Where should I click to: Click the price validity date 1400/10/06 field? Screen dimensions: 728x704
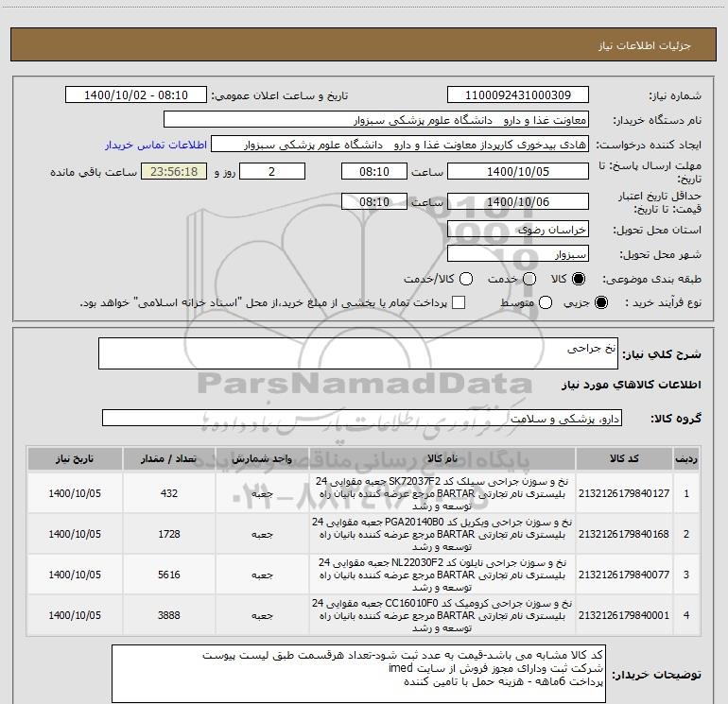(x=518, y=201)
